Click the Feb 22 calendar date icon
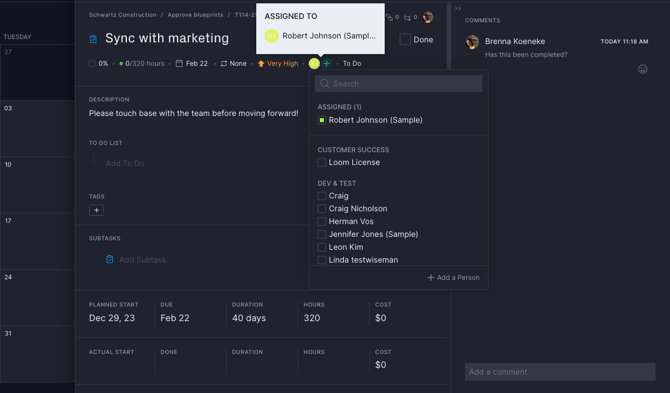The image size is (670, 393). click(x=179, y=64)
